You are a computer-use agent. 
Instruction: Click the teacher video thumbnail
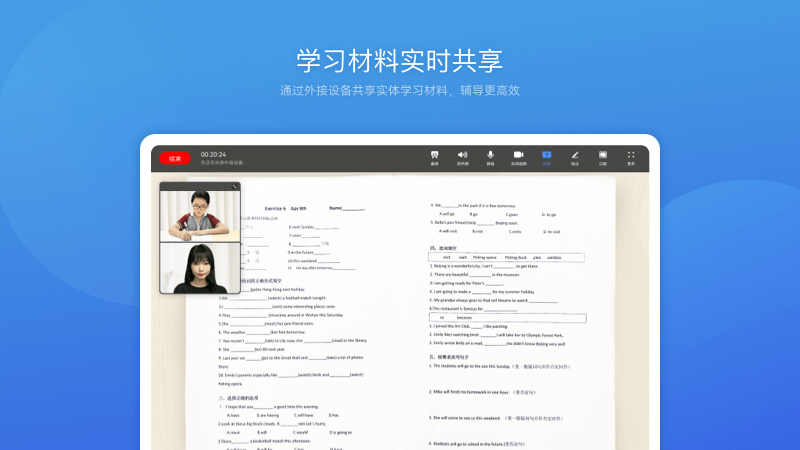coord(200,268)
